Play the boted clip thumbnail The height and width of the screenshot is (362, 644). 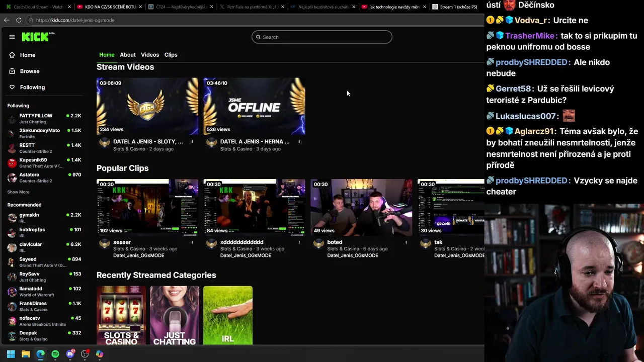click(361, 207)
